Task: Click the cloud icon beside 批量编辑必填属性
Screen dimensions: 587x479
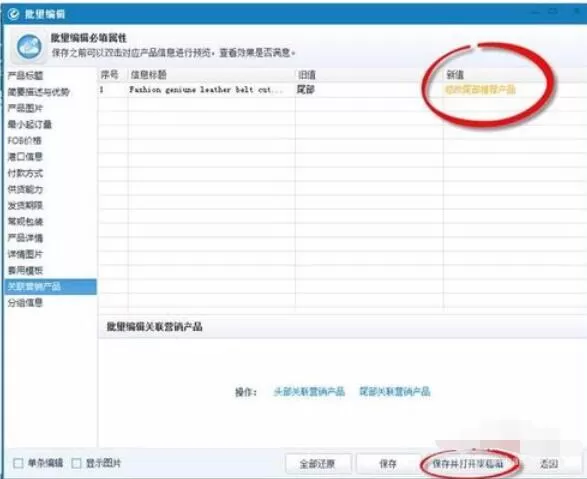Action: 29,46
